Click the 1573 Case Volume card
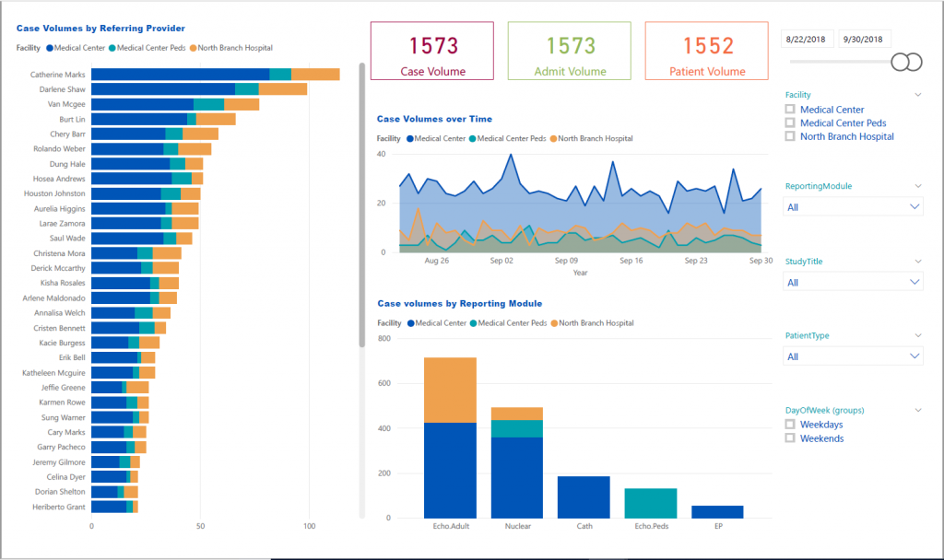944x560 pixels. click(x=431, y=51)
